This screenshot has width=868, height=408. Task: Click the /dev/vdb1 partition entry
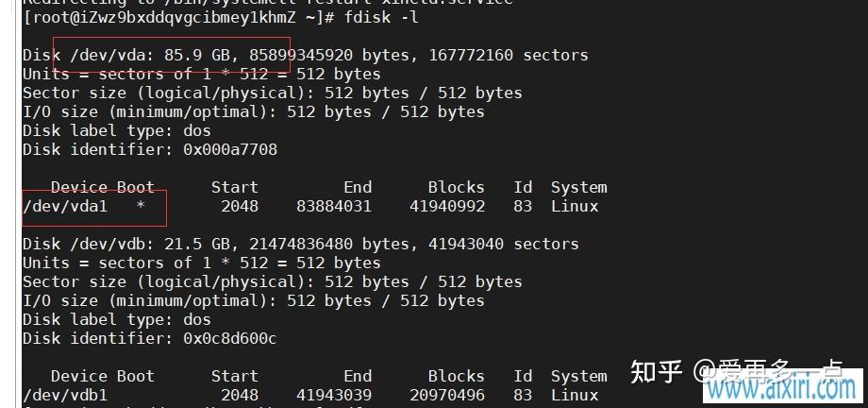pos(65,395)
